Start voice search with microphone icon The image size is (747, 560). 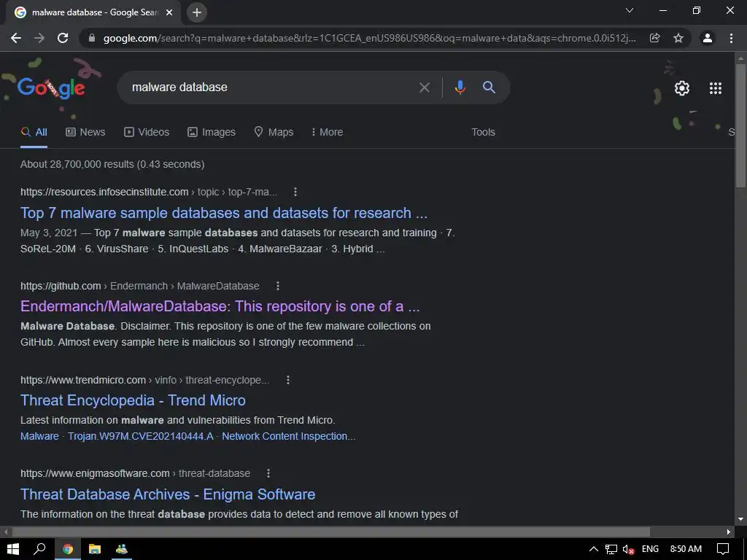click(x=460, y=87)
